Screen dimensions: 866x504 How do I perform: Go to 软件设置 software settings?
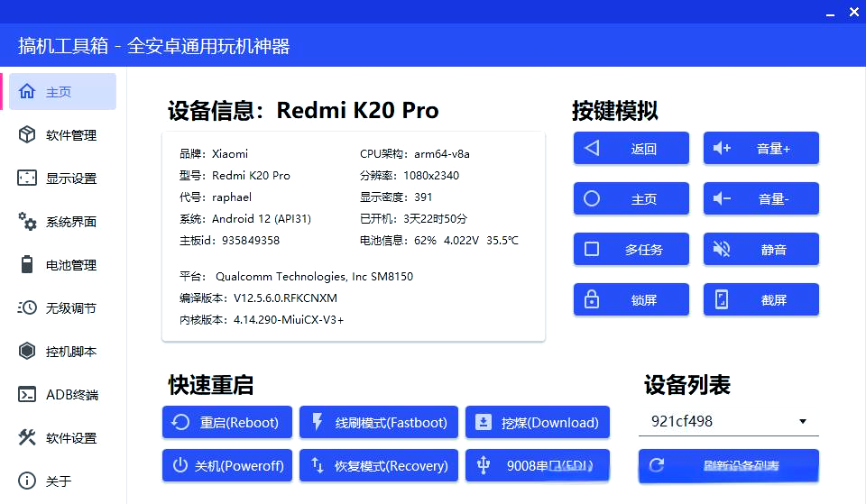[x=62, y=438]
